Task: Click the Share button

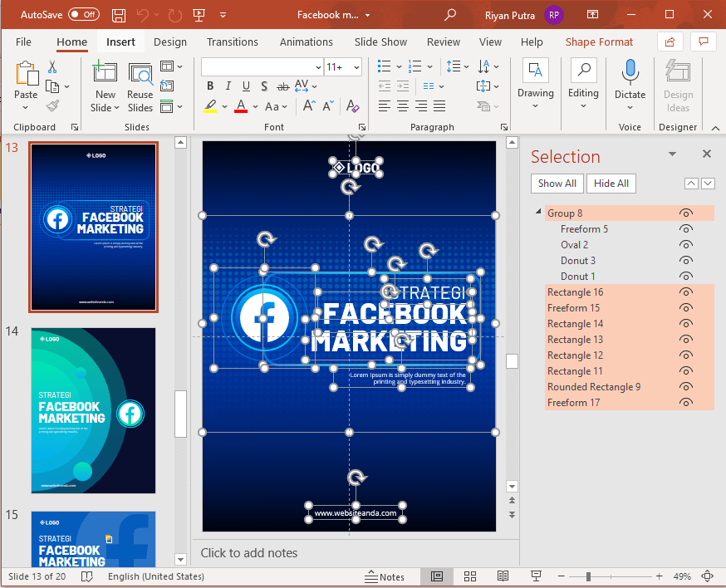Action: point(670,42)
